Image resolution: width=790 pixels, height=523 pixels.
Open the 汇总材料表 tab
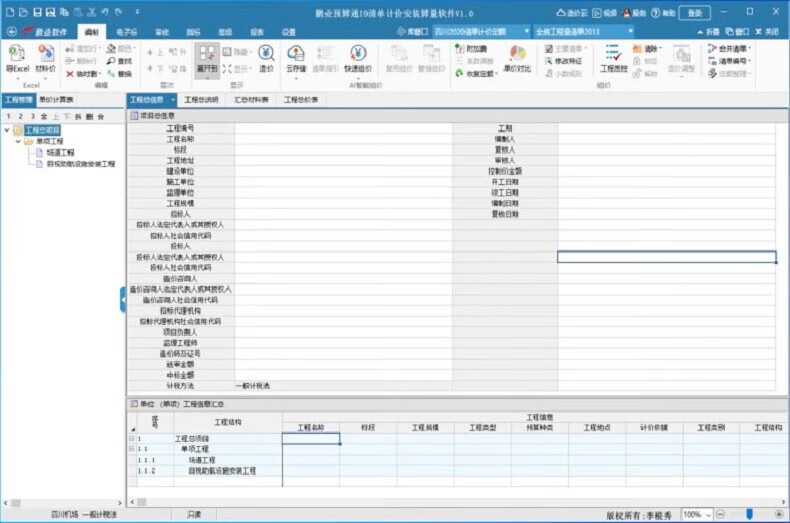(251, 100)
